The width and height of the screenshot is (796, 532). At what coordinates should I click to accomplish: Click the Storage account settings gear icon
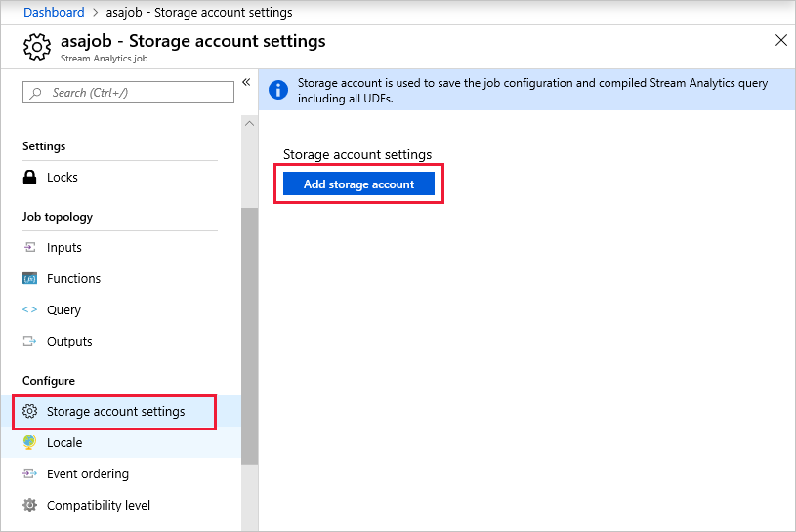pos(29,412)
